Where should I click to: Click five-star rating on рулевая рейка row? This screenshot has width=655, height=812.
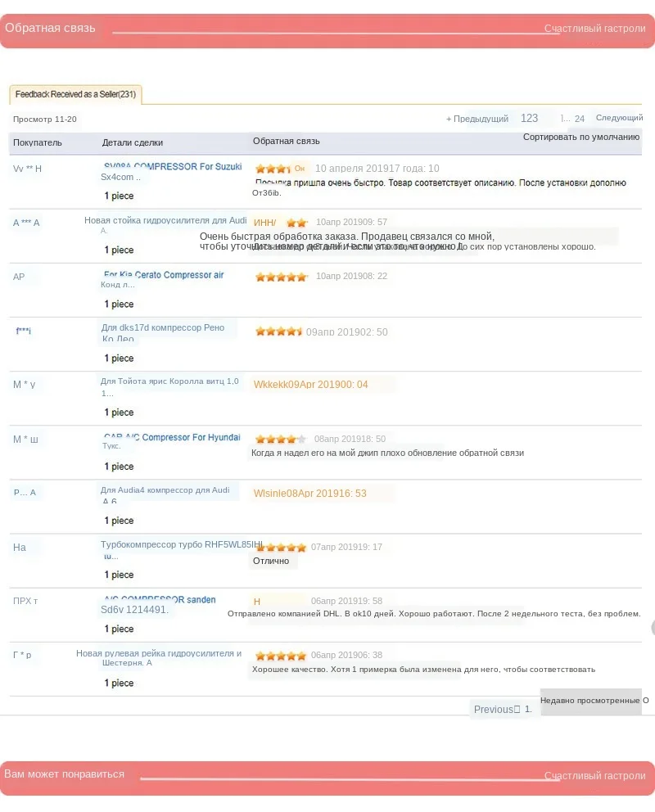coord(280,655)
